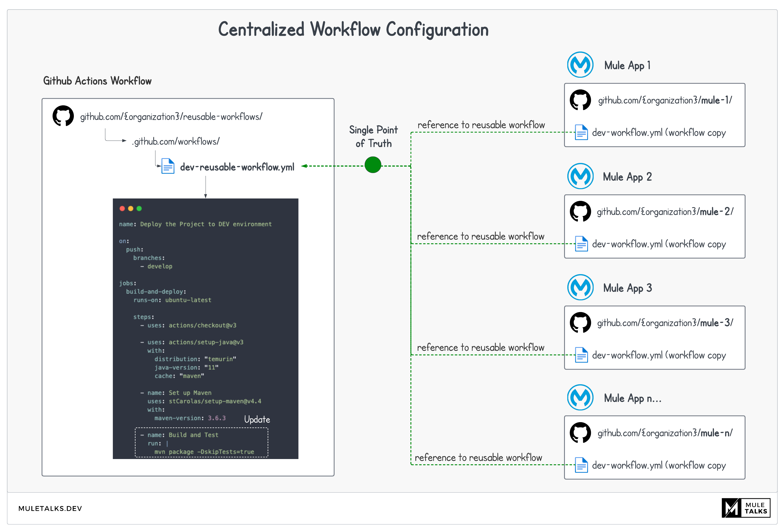Screen dimensions: 784x532
Task: Click the MULETALKS.DEV text in the footer
Action: click(50, 508)
